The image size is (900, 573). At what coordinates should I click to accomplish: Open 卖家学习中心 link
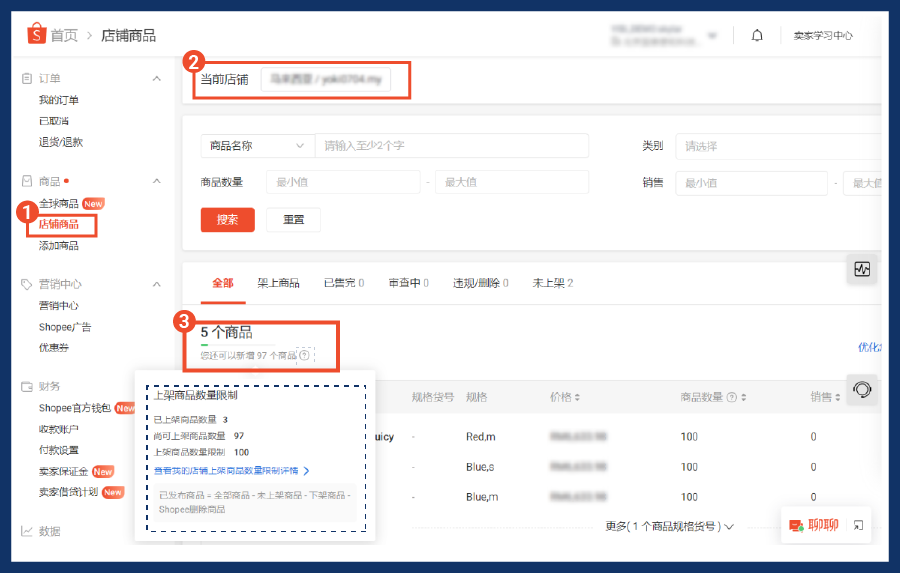(823, 36)
